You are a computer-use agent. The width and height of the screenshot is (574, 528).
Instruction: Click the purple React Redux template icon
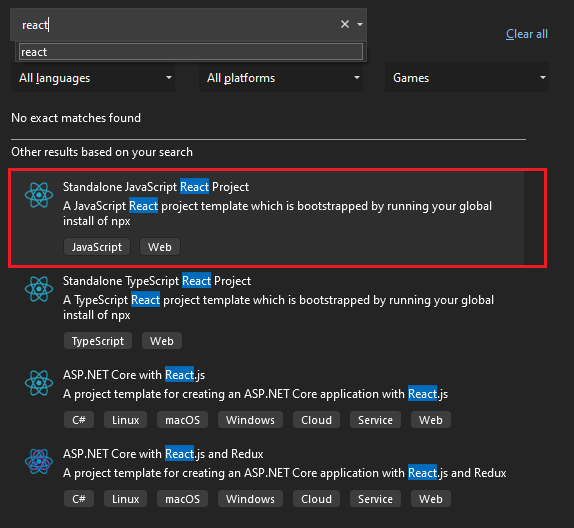(39, 462)
